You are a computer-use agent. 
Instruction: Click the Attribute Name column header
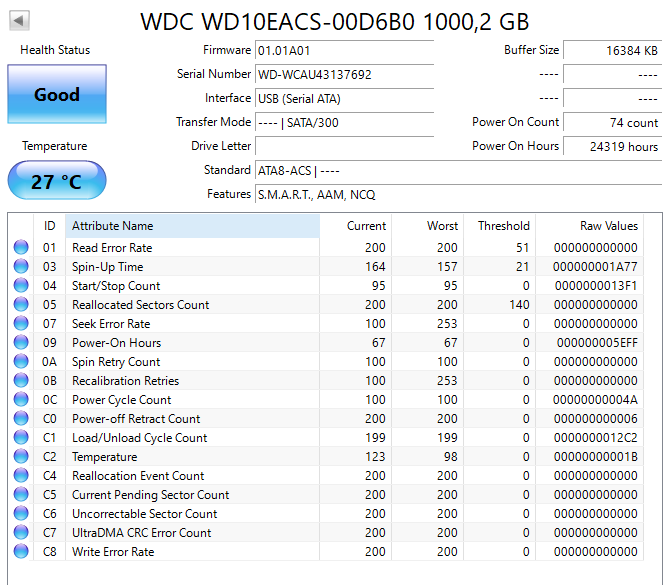[190, 226]
